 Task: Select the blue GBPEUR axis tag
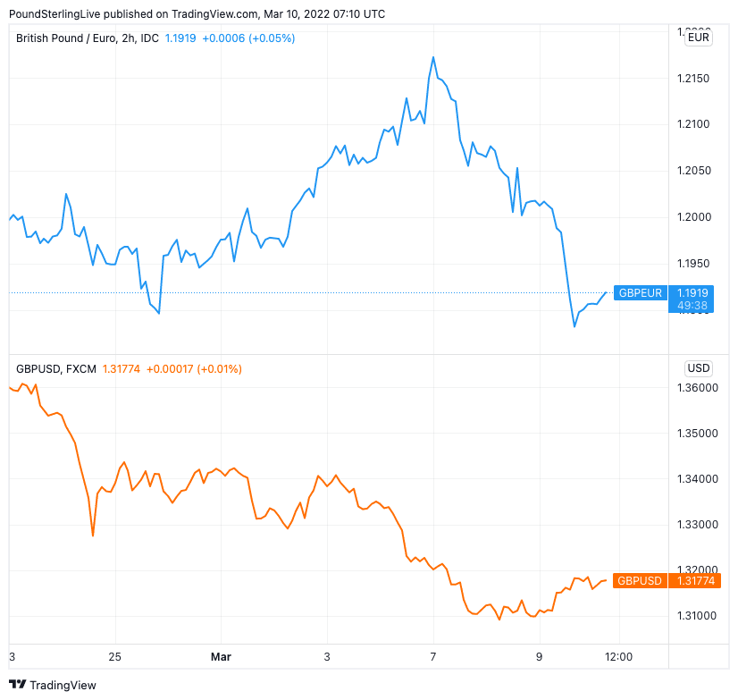pos(641,292)
